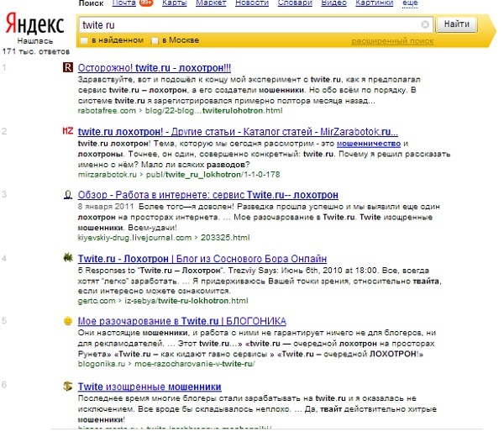504x437 pixels.
Task: Click the rabotafree favicon beside result 1
Action: pos(68,67)
